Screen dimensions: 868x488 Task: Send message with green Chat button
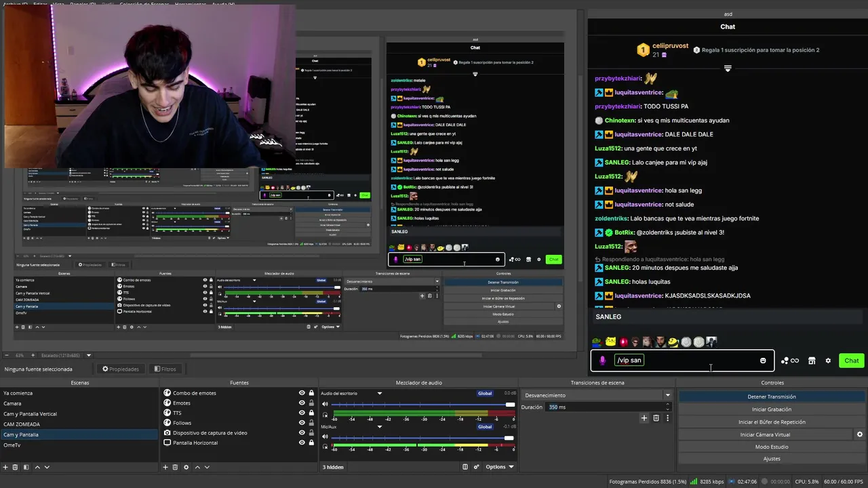[x=852, y=361]
